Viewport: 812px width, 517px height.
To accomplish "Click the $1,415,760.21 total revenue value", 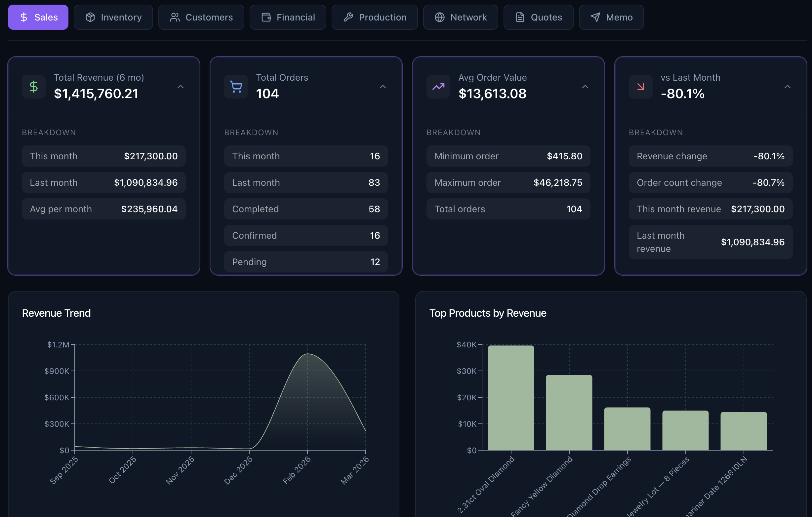I will [96, 94].
